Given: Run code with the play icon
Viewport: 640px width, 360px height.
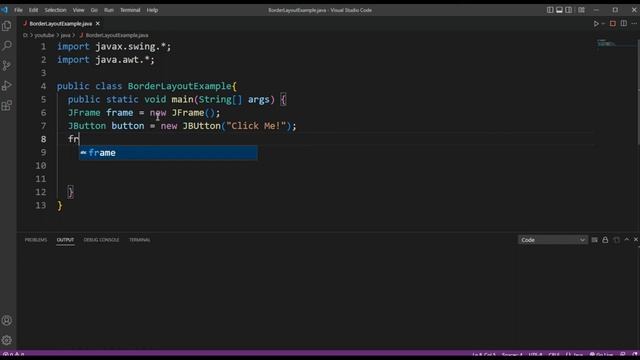Looking at the screenshot, I should 596,24.
